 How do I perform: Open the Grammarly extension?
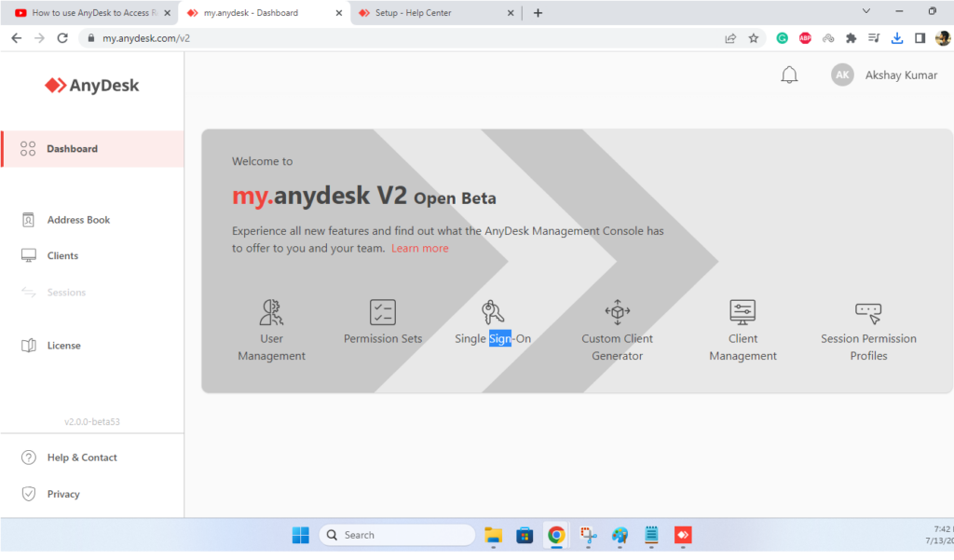click(x=782, y=38)
